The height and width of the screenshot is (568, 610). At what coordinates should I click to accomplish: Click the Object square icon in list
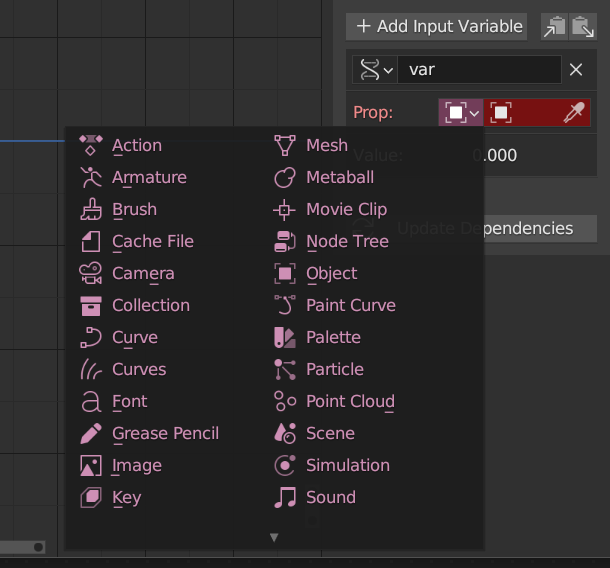coord(285,273)
